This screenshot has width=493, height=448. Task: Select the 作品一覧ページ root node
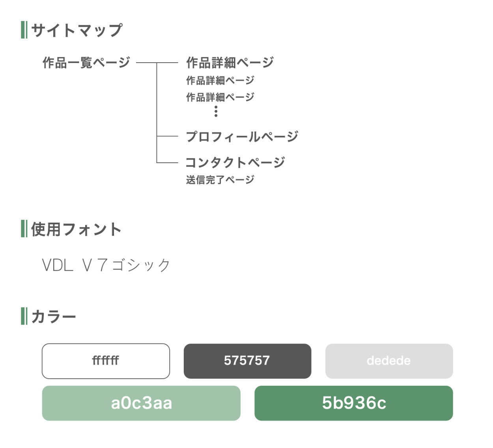[x=86, y=62]
